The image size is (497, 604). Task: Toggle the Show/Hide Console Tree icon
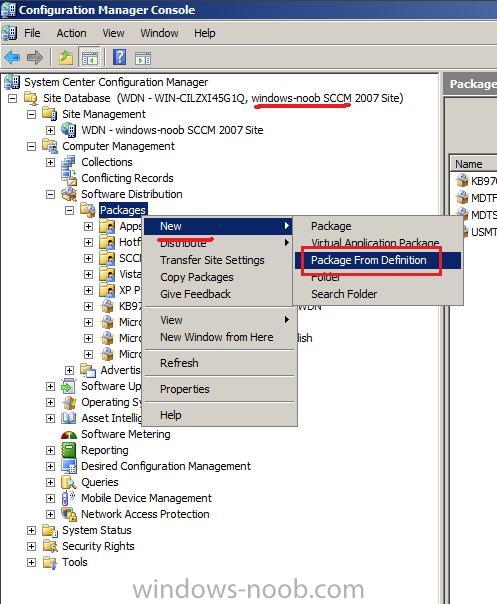pyautogui.click(x=89, y=58)
